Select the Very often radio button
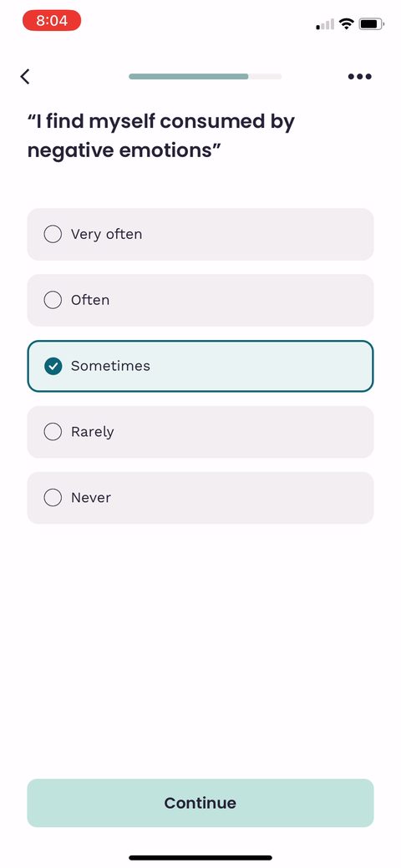This screenshot has height=868, width=401. click(x=53, y=234)
